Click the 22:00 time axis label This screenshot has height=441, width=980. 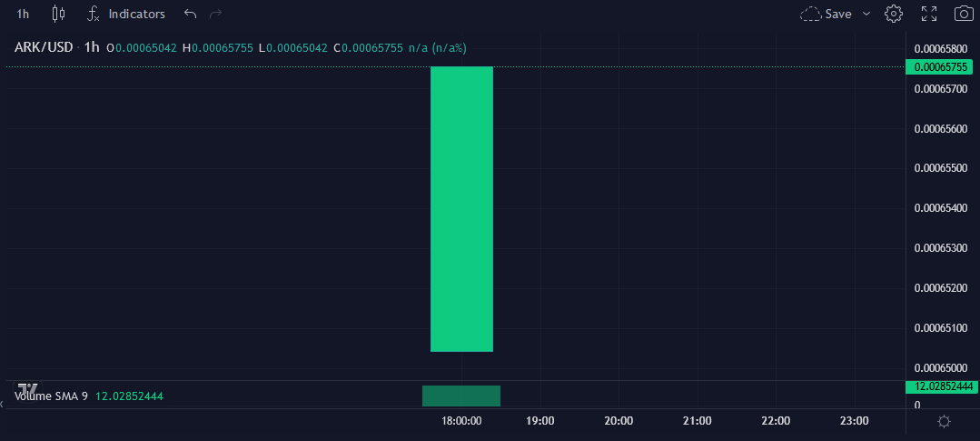click(x=776, y=421)
